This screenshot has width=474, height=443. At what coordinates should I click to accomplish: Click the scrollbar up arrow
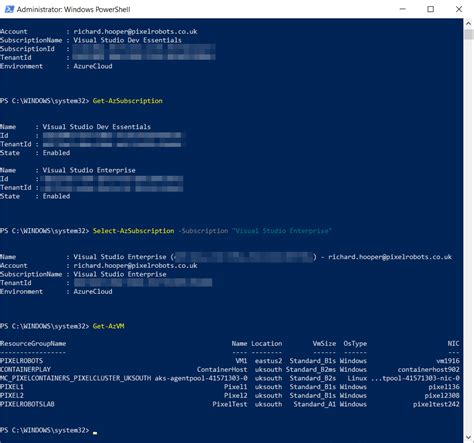tap(468, 24)
